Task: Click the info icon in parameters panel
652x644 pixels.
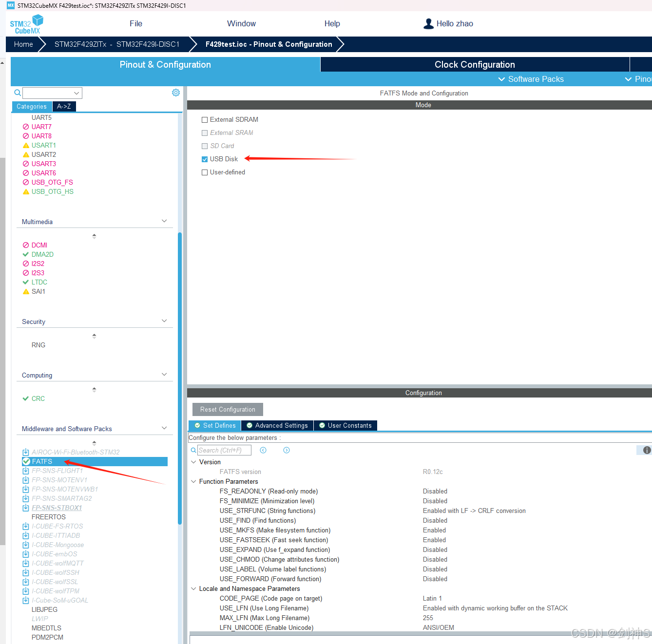Action: (647, 450)
